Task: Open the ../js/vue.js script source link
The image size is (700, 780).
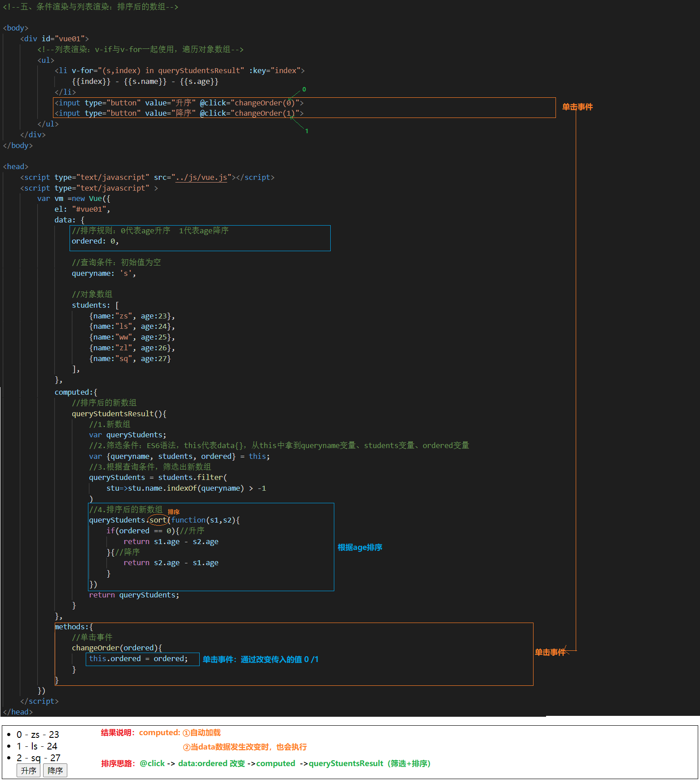Action: (x=201, y=178)
